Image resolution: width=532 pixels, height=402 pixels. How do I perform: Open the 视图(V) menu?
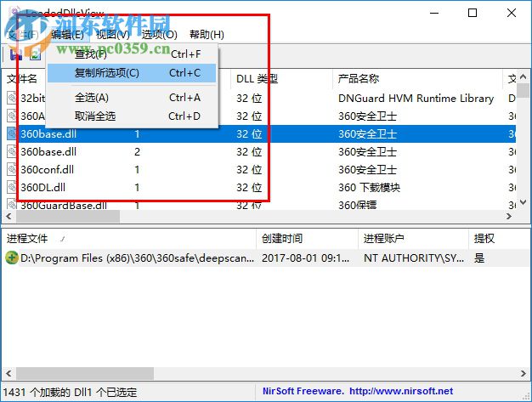[x=113, y=34]
